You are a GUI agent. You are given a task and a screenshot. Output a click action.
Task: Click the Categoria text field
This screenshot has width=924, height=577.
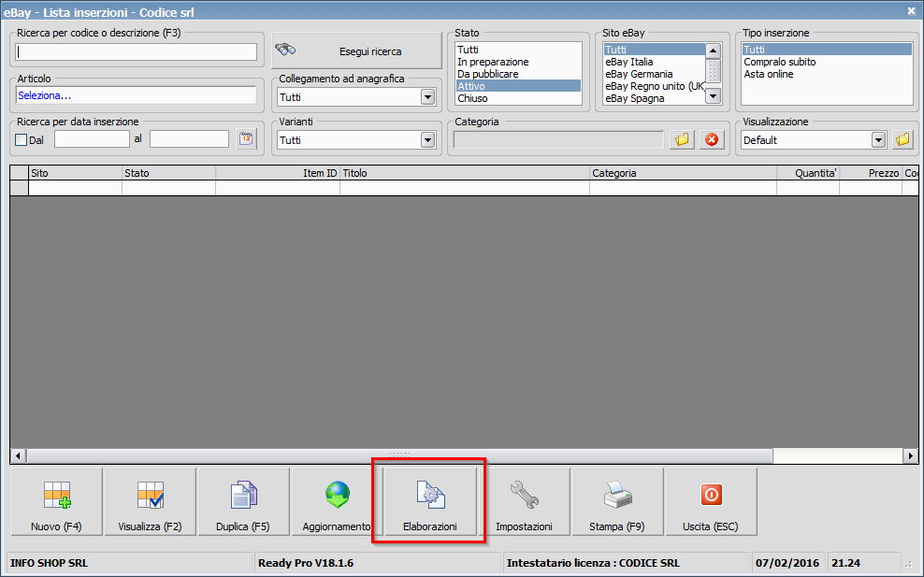pos(558,139)
